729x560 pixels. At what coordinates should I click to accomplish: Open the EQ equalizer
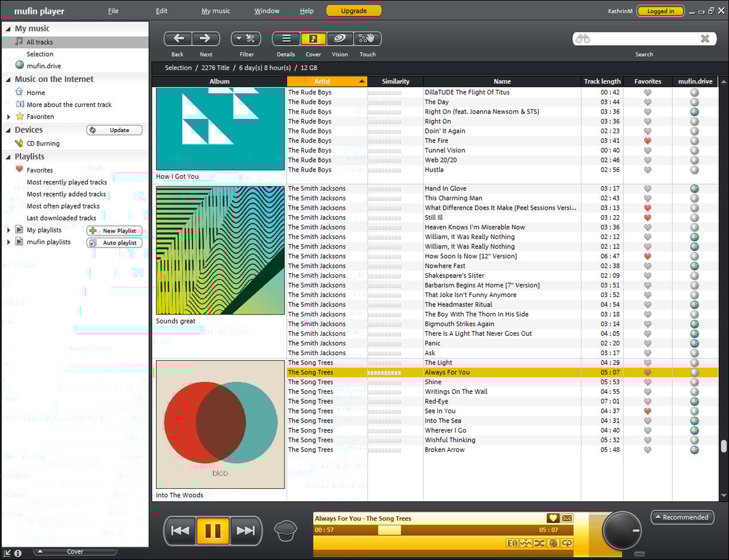(512, 543)
